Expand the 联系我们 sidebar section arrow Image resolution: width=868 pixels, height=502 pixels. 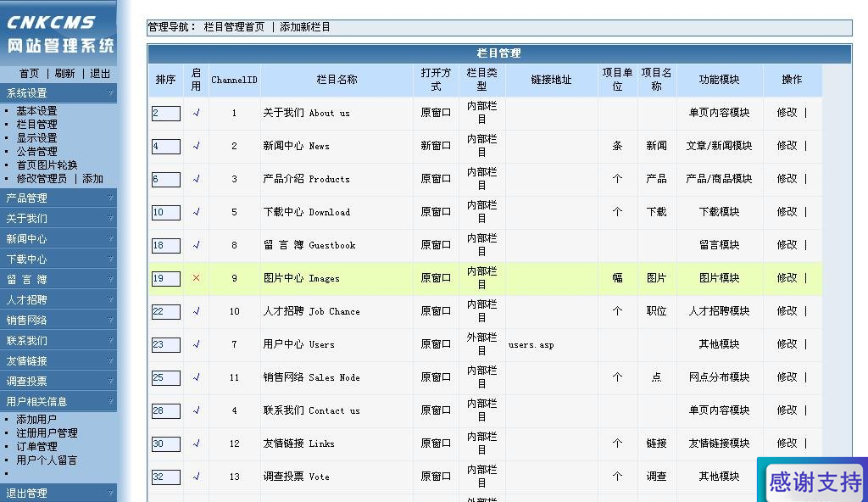click(110, 341)
